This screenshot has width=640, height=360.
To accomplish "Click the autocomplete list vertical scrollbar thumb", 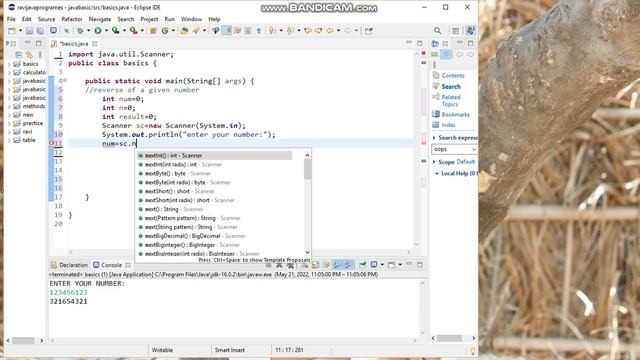I will tap(307, 169).
